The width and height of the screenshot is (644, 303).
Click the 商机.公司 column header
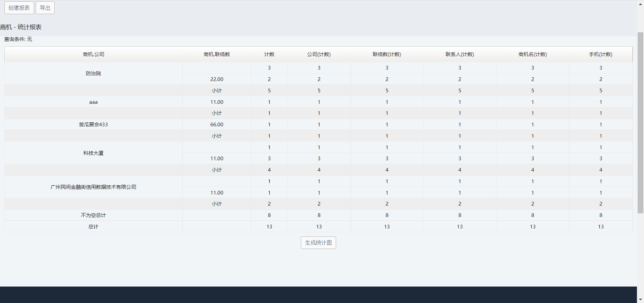point(94,54)
